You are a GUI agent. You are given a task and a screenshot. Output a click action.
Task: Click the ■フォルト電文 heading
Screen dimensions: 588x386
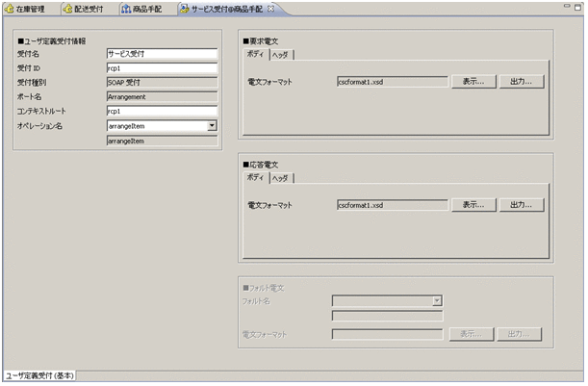[264, 288]
